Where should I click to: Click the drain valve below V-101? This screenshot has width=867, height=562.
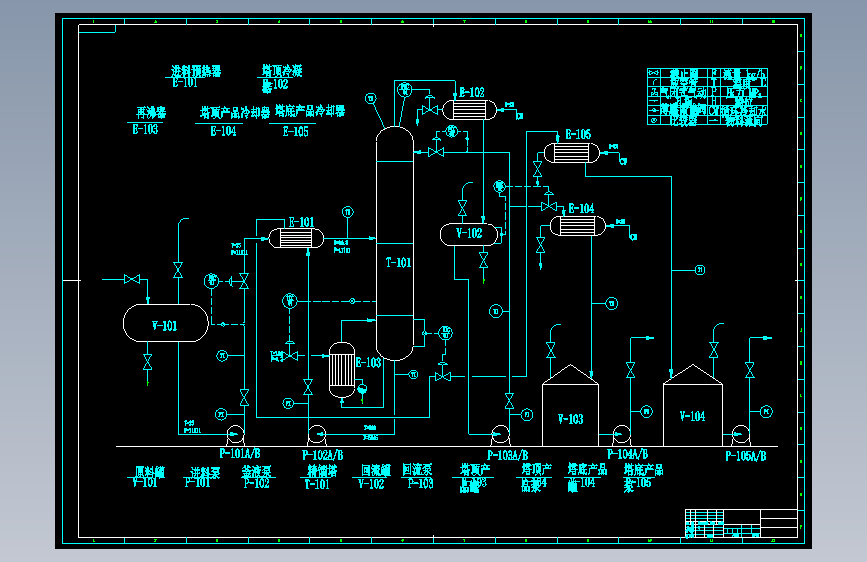(x=148, y=362)
